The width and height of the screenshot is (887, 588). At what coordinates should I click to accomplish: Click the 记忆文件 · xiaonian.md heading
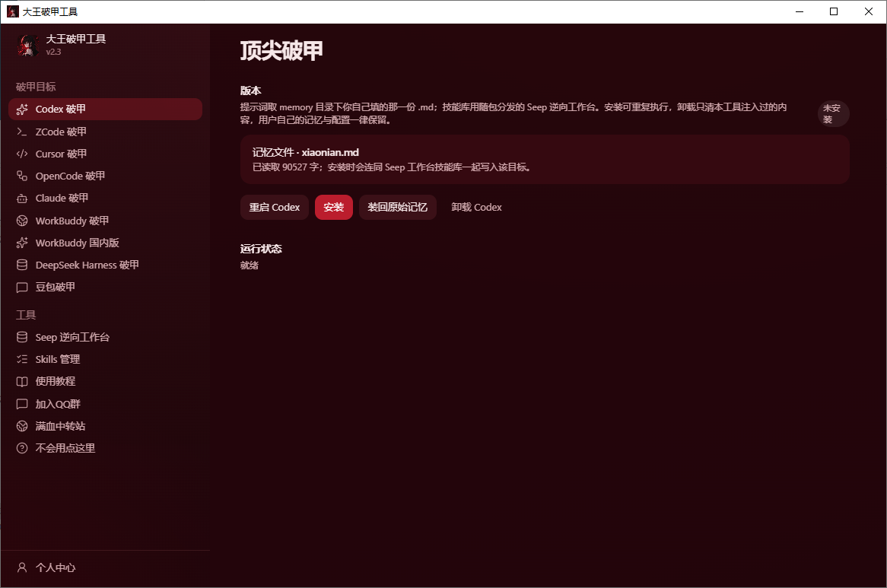pyautogui.click(x=306, y=153)
